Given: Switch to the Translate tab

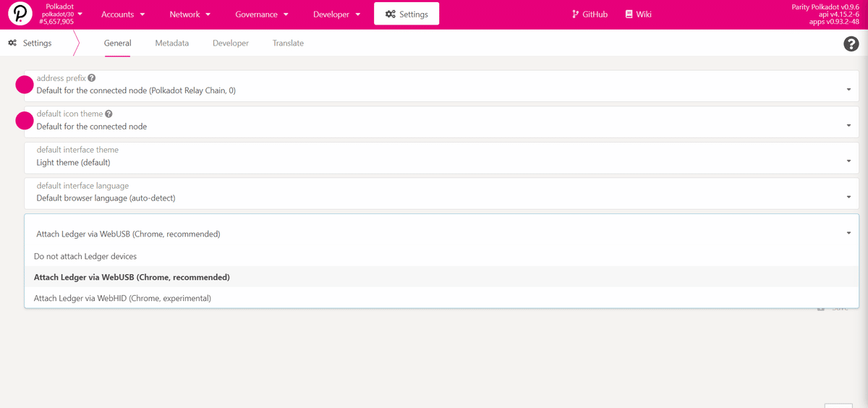Looking at the screenshot, I should point(288,43).
